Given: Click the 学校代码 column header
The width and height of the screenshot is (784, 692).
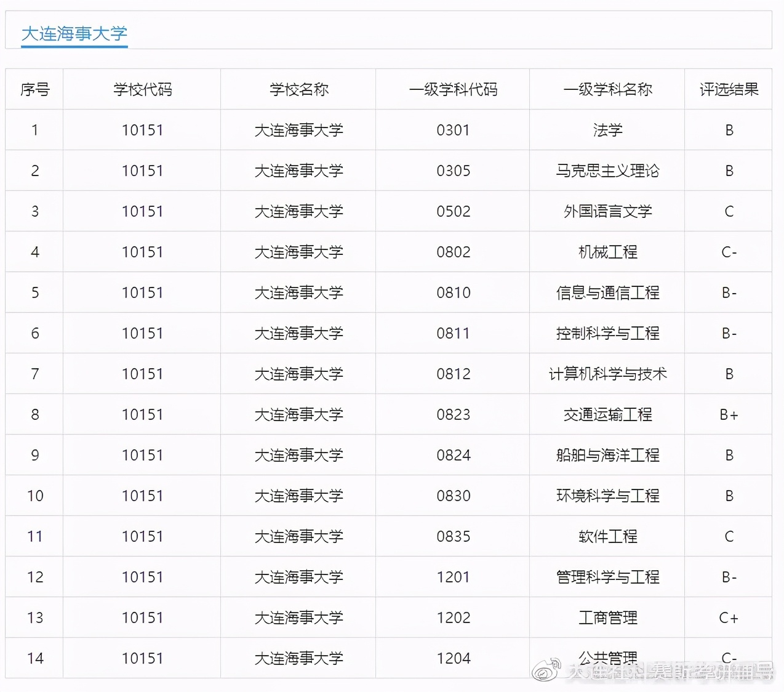Looking at the screenshot, I should pos(142,89).
